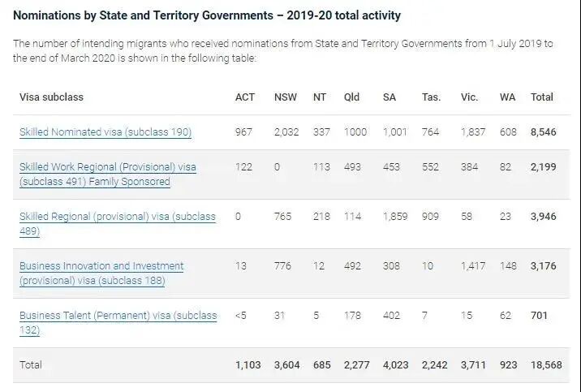Screen dimensions: 581x392
Task: Select the SA value 1,859 cell
Action: click(395, 218)
